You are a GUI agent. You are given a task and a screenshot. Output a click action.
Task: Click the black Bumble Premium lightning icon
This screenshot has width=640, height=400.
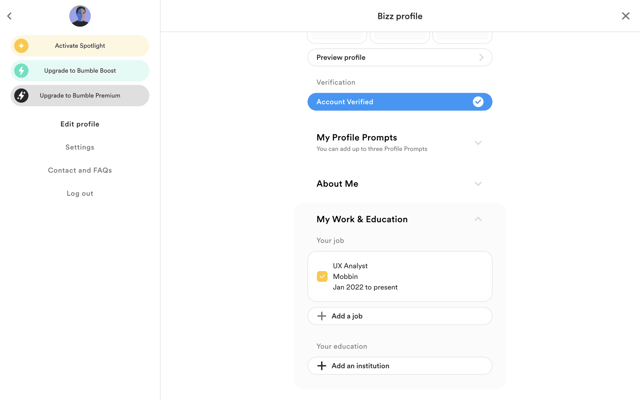click(x=21, y=96)
